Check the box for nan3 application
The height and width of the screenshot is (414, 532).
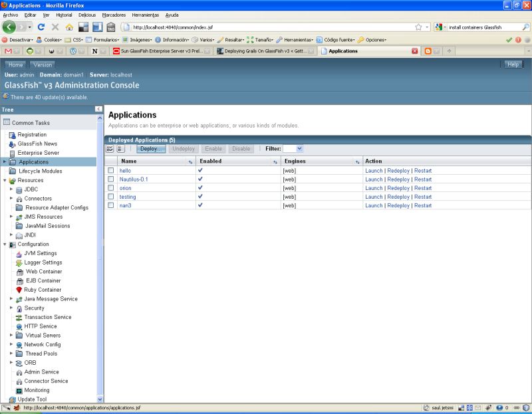click(x=110, y=205)
